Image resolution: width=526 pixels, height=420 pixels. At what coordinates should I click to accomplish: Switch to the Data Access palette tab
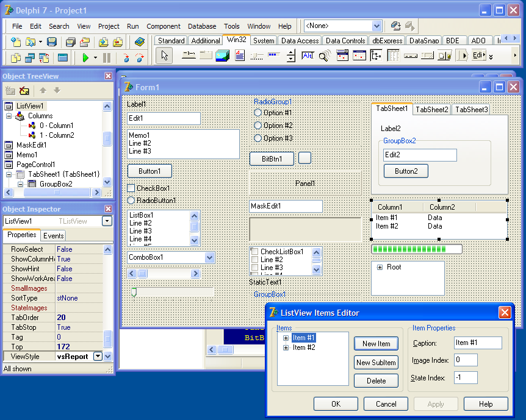tap(300, 41)
